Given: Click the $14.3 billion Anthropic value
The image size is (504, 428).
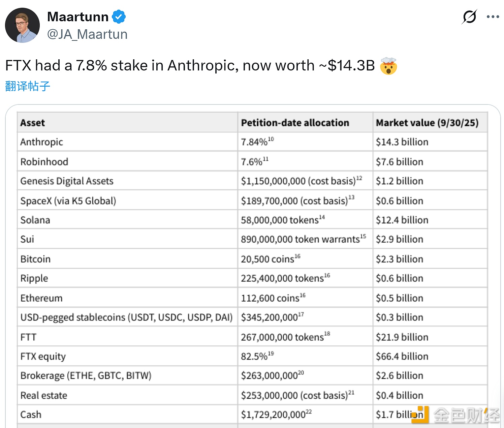Looking at the screenshot, I should [402, 142].
